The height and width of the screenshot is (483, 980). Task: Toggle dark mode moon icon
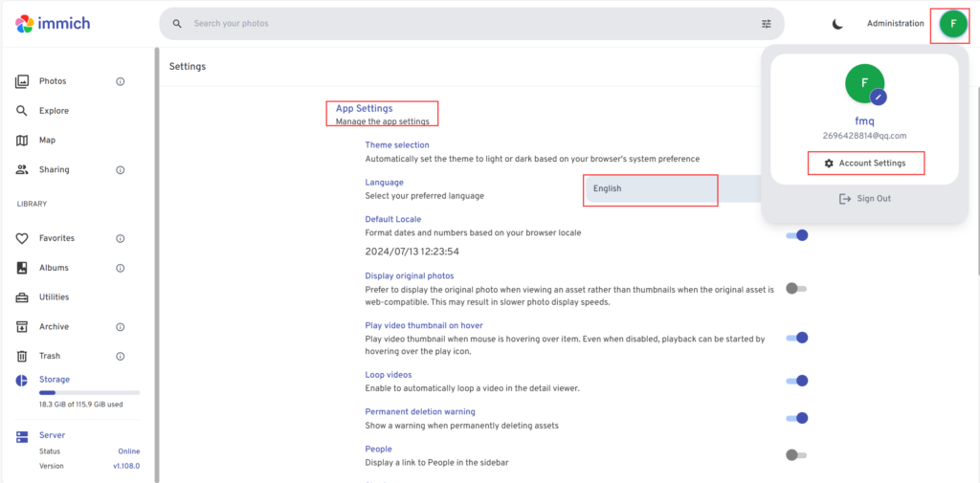[837, 24]
